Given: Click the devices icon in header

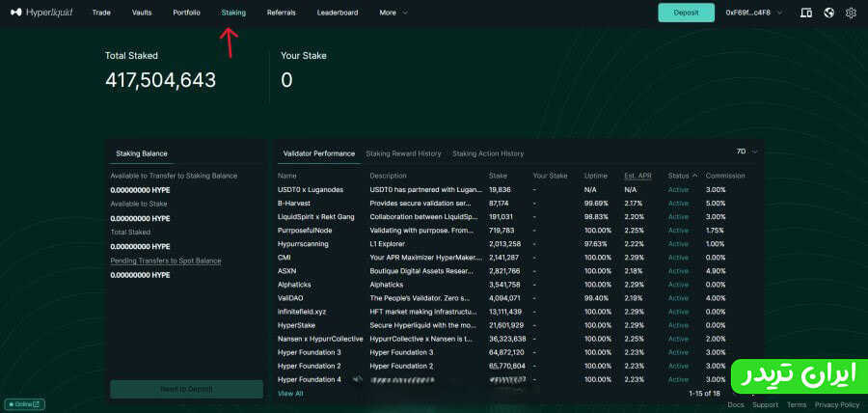Looking at the screenshot, I should point(806,13).
